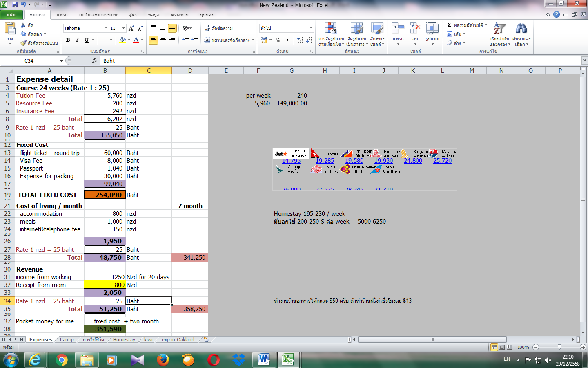Open Excel Help question mark
This screenshot has width=588, height=368.
pos(557,14)
